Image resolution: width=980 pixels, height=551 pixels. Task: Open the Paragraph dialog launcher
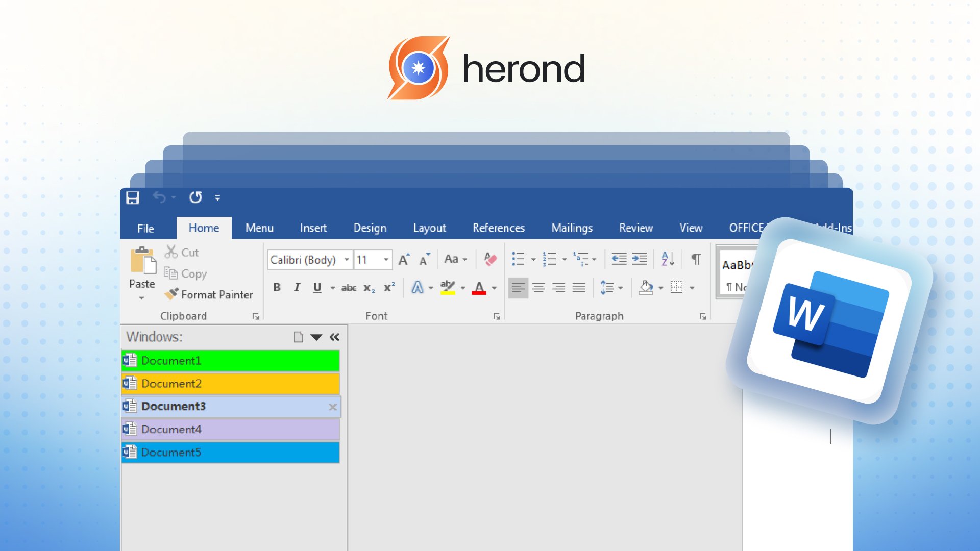point(703,317)
